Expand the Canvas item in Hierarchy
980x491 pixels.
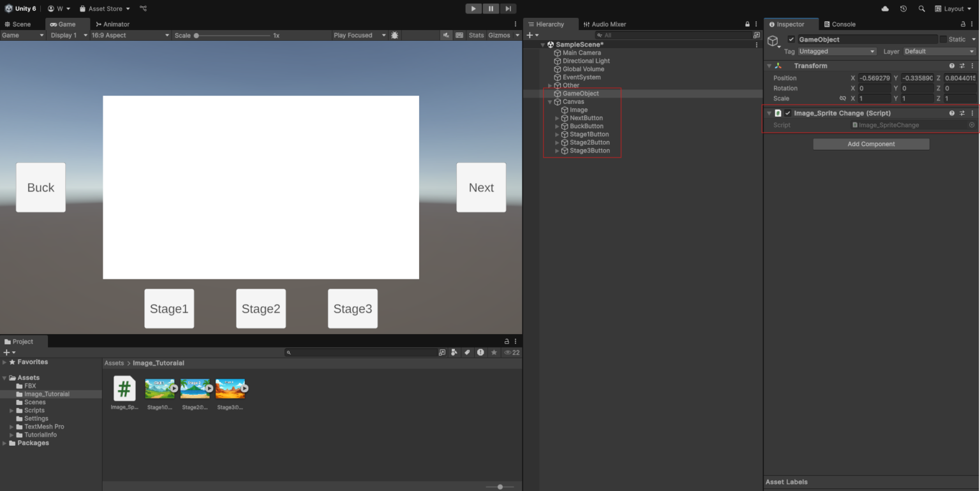pyautogui.click(x=549, y=101)
